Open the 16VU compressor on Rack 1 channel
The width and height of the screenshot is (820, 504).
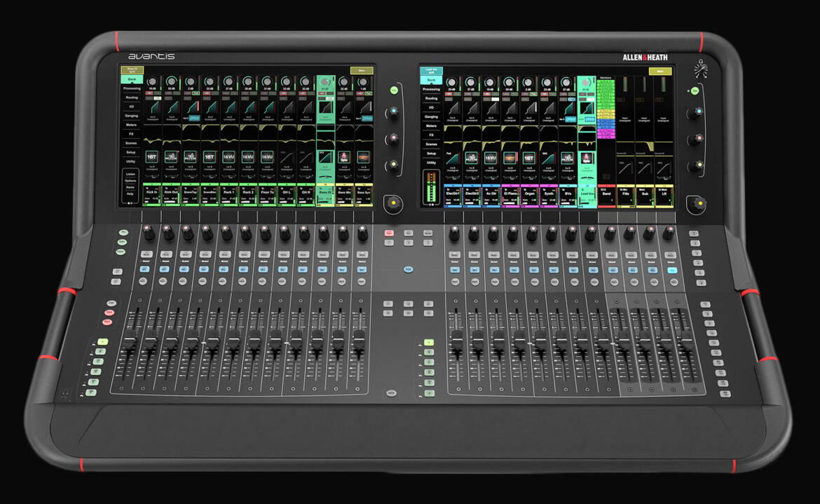click(x=228, y=157)
